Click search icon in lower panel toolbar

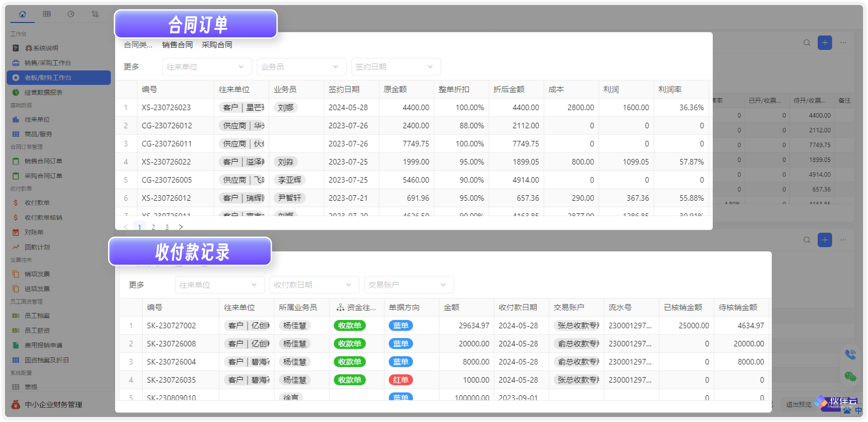point(807,240)
